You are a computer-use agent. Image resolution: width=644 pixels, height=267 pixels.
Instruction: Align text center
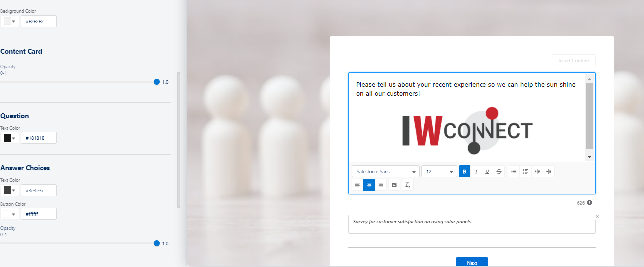coord(369,185)
